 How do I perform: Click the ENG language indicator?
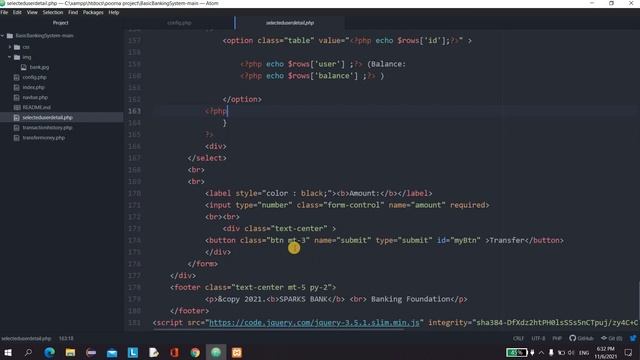click(584, 353)
